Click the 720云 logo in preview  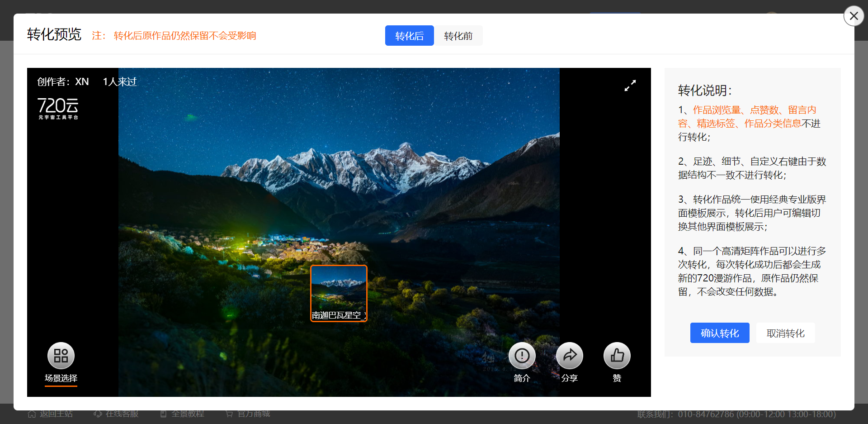58,108
